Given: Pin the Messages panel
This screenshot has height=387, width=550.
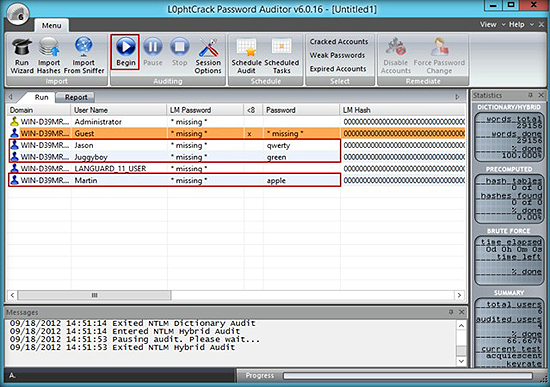Looking at the screenshot, I should click(451, 312).
